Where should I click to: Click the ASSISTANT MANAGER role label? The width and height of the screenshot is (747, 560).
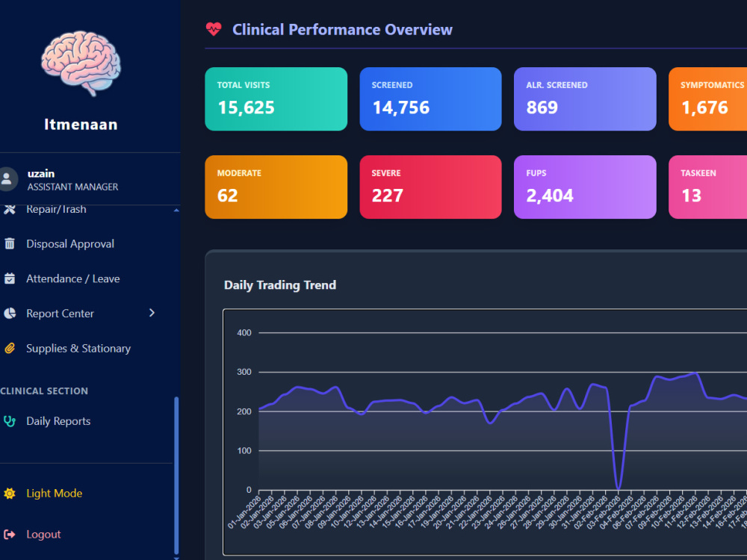[73, 187]
